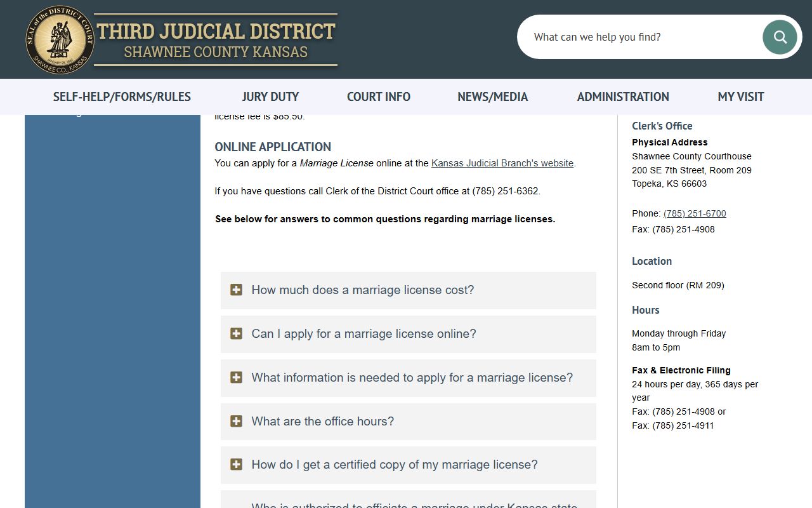Image resolution: width=812 pixels, height=508 pixels.
Task: Click the plus icon beside marriage license cost
Action: 236,290
